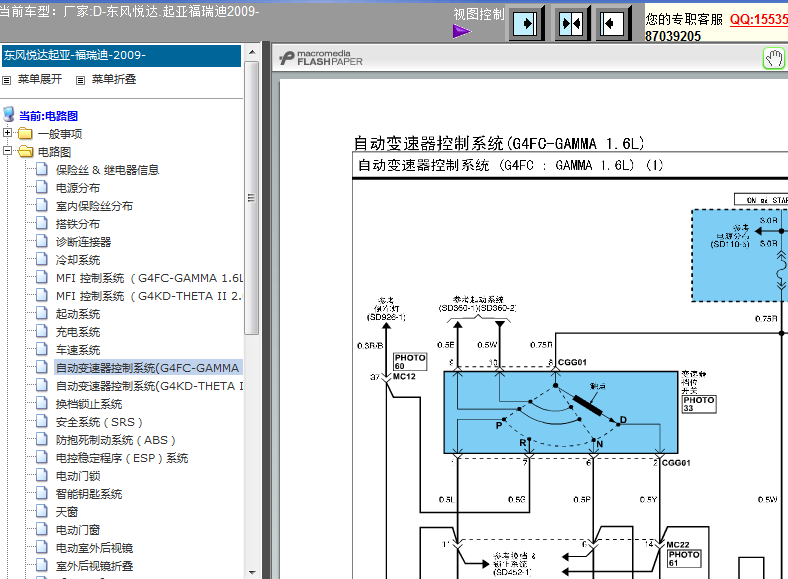788x579 pixels.
Task: Collapse the 电路图 folder
Action: [7, 150]
